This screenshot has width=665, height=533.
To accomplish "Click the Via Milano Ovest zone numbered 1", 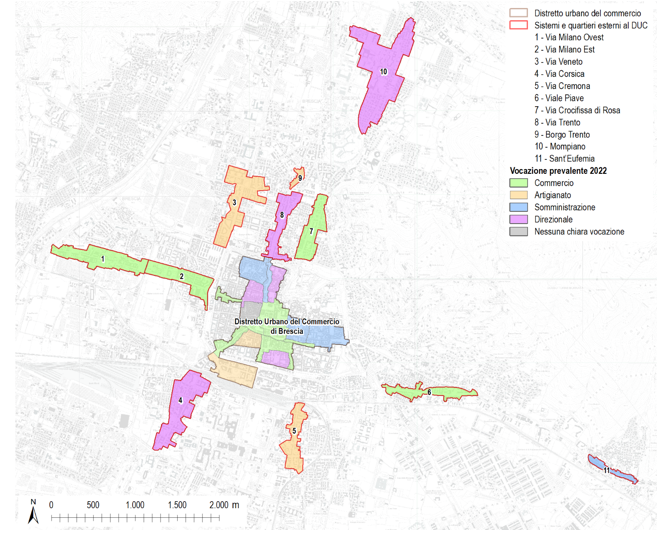I will coord(104,260).
